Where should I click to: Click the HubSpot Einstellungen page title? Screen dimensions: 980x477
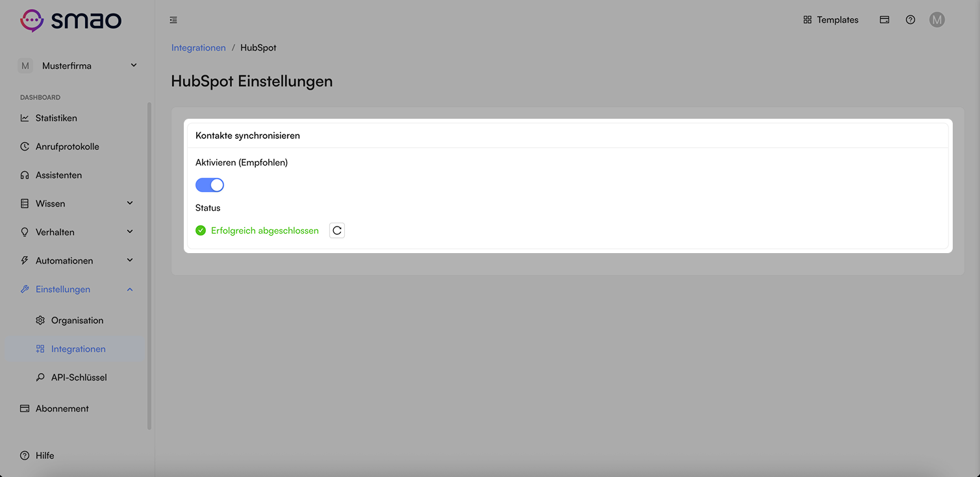(252, 81)
